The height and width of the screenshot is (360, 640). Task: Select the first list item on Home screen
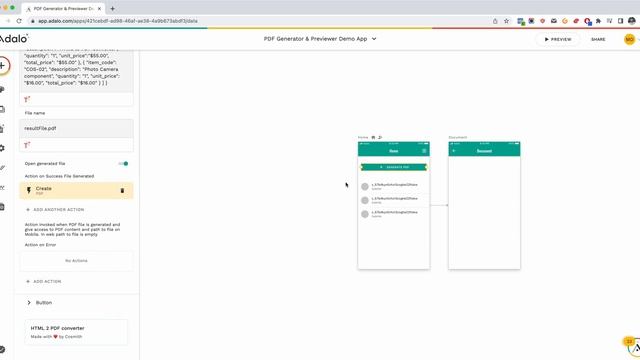[394, 186]
